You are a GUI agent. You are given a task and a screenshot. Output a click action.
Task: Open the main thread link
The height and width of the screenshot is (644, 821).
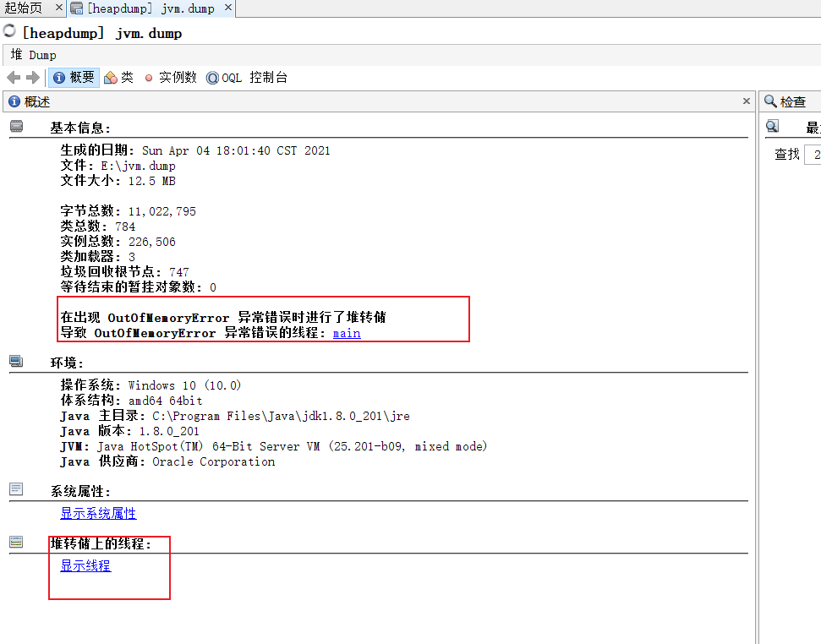click(x=347, y=333)
